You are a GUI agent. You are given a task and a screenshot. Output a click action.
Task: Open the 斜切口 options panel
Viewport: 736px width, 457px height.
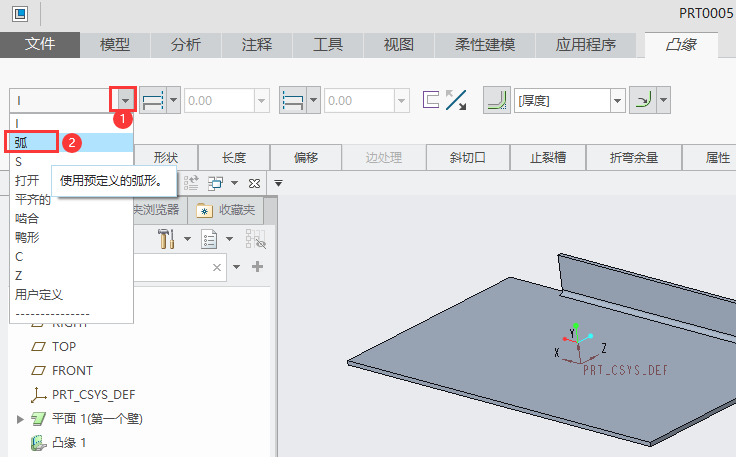pyautogui.click(x=468, y=158)
